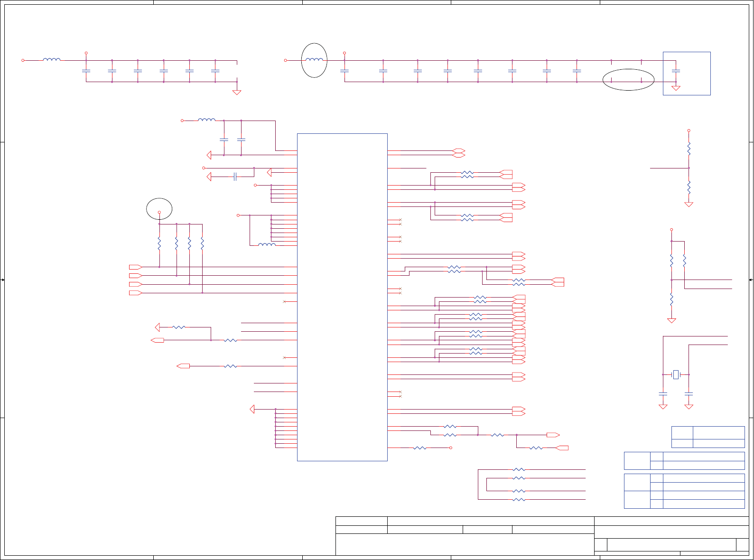The height and width of the screenshot is (560, 754).
Task: Click the test point circle below the IC
Action: (451, 448)
